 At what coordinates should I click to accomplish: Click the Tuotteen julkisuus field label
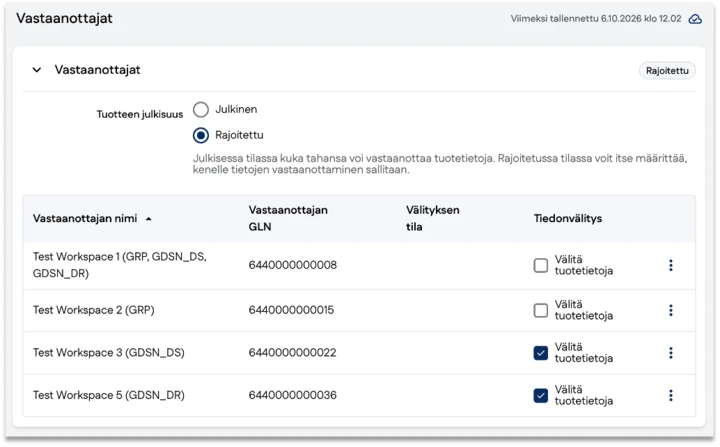(140, 114)
